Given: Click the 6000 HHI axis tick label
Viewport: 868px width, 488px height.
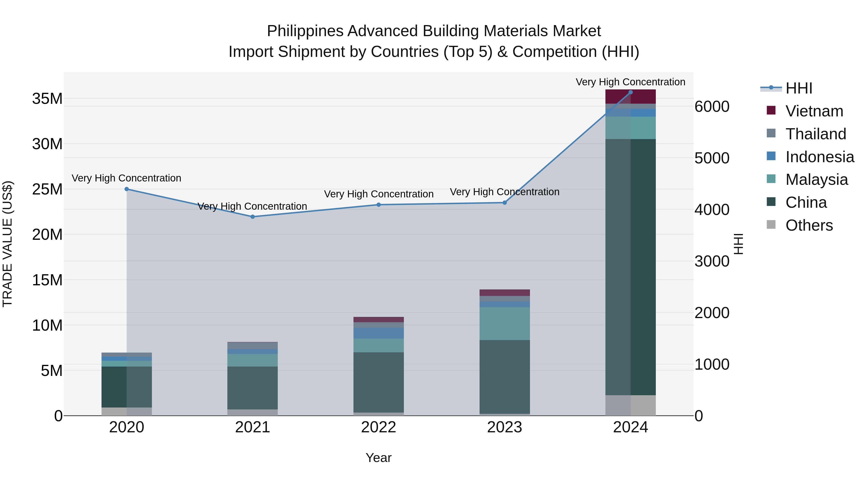Looking at the screenshot, I should (x=712, y=107).
